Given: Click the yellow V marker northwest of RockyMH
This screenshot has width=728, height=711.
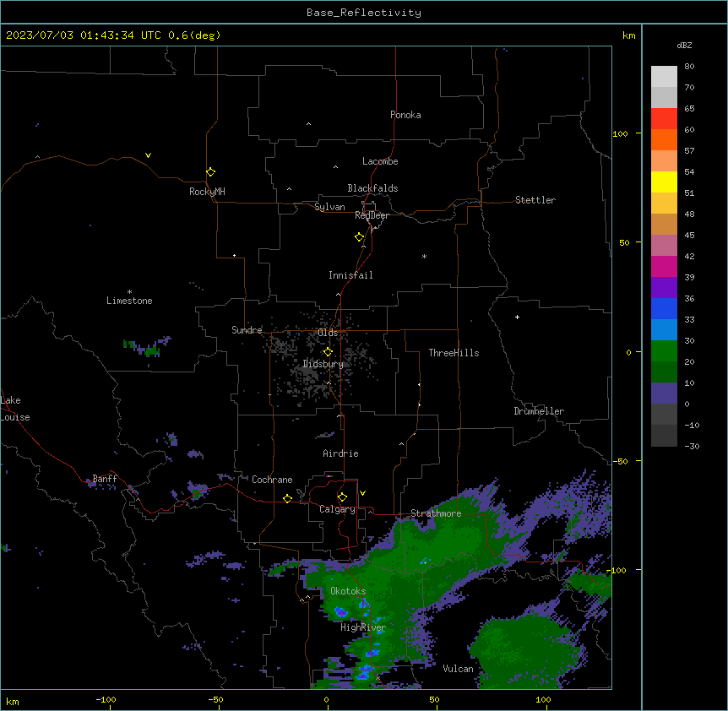Looking at the screenshot, I should click(x=148, y=155).
